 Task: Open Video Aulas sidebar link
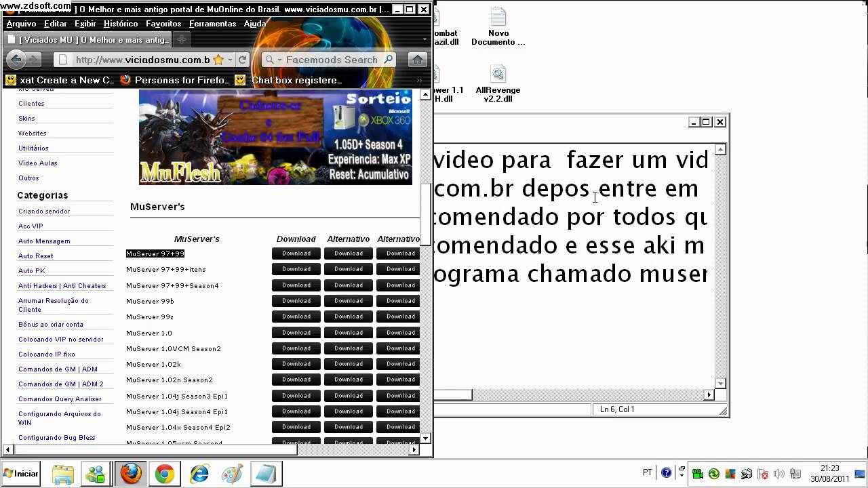pos(38,163)
